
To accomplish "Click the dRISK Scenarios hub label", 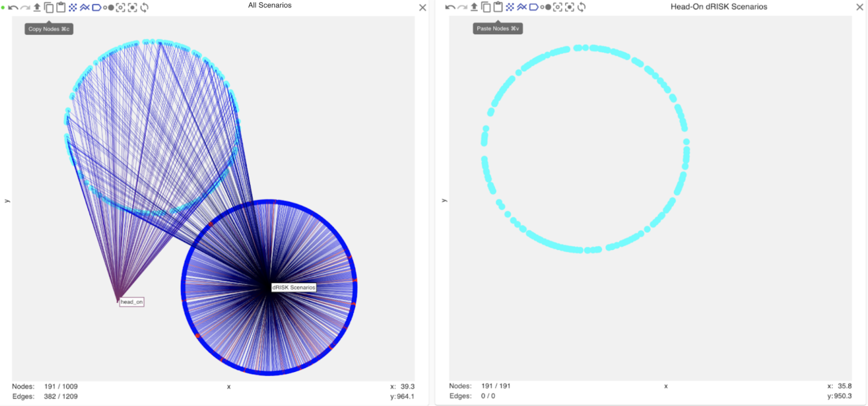I will coord(294,287).
